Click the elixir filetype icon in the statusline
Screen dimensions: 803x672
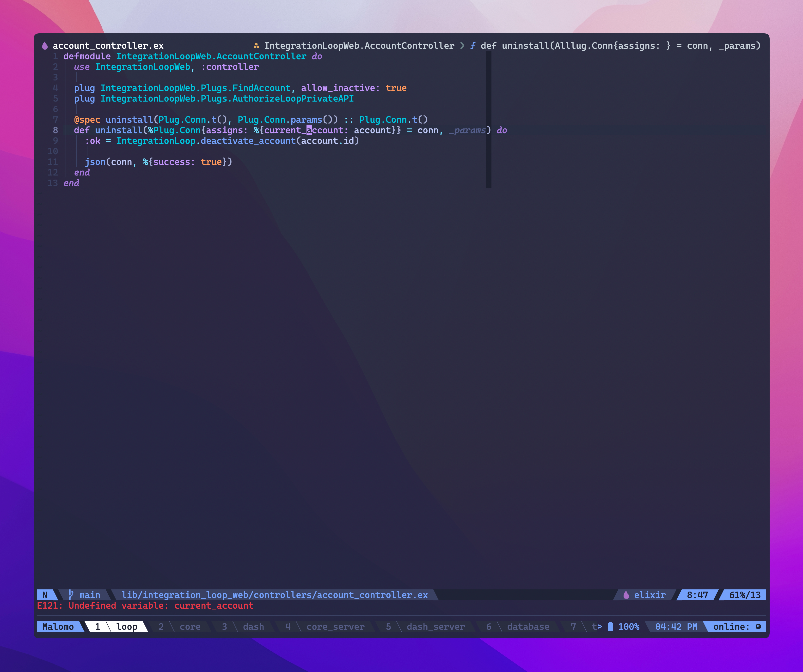click(626, 595)
